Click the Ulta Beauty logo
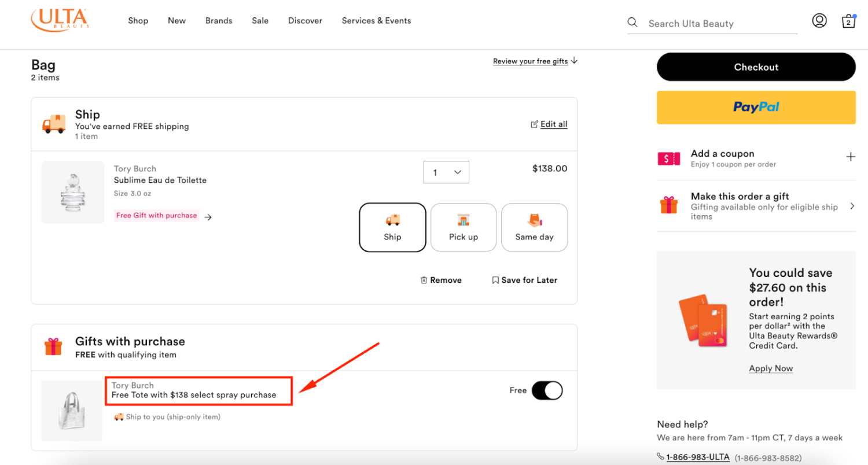868x465 pixels. pyautogui.click(x=60, y=20)
